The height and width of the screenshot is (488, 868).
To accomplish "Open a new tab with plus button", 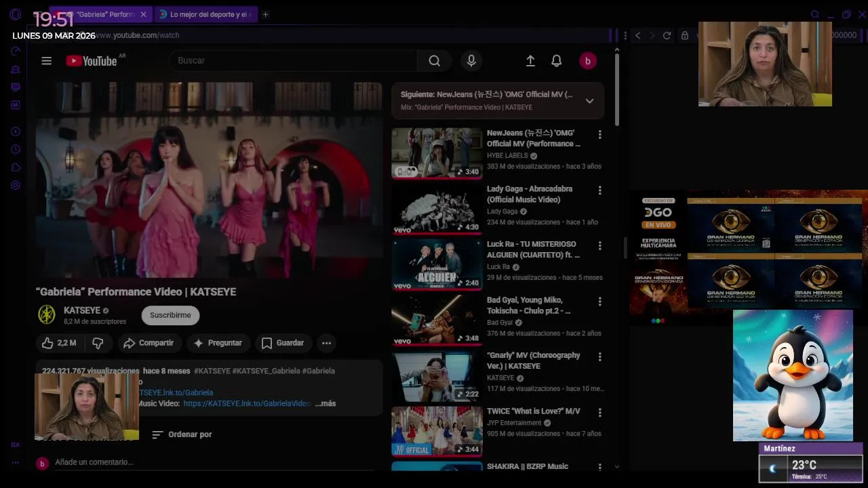I will [265, 14].
